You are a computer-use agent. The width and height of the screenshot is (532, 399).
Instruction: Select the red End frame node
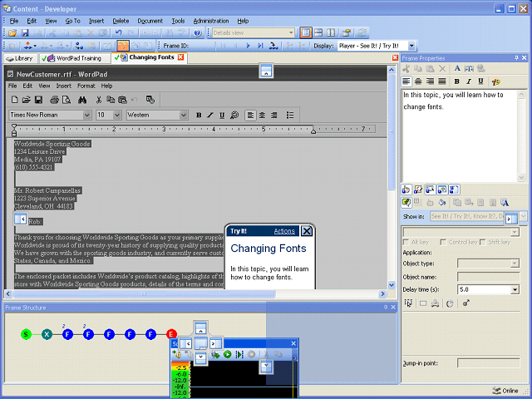[x=171, y=334]
